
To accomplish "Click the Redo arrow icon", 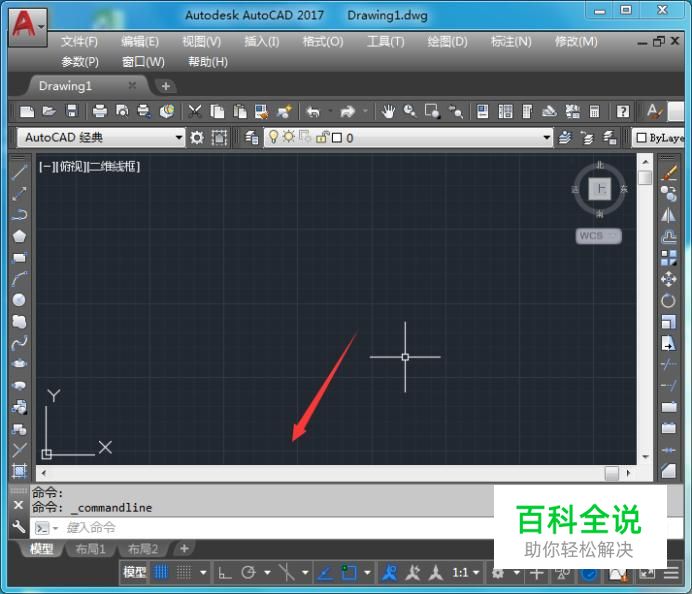I will tap(348, 111).
